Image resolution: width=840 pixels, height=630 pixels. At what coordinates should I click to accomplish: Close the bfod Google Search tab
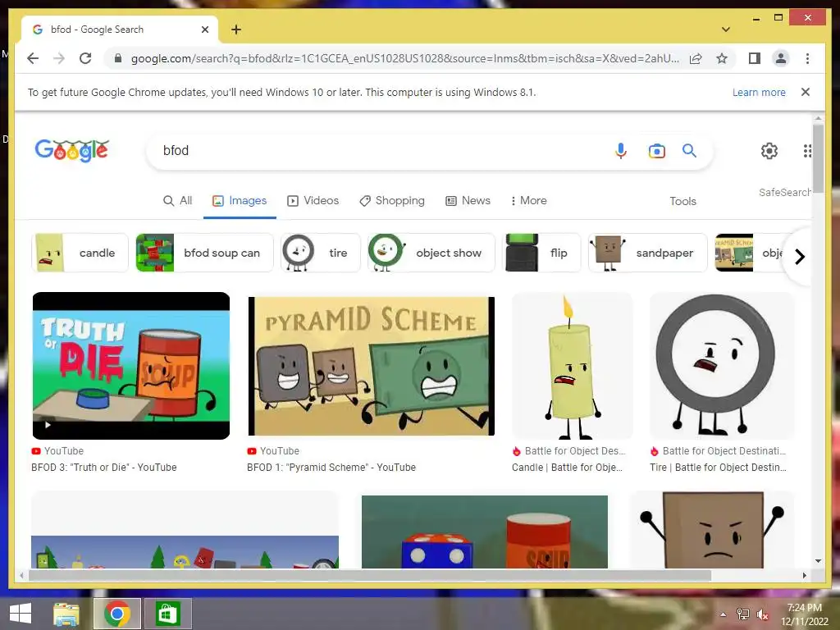click(204, 30)
